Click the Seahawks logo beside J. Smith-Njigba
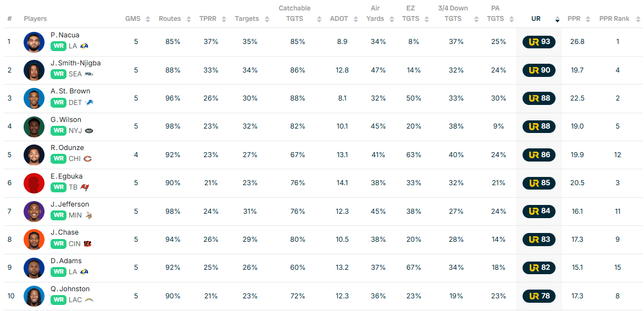Screen dimensions: 644x311 88,74
